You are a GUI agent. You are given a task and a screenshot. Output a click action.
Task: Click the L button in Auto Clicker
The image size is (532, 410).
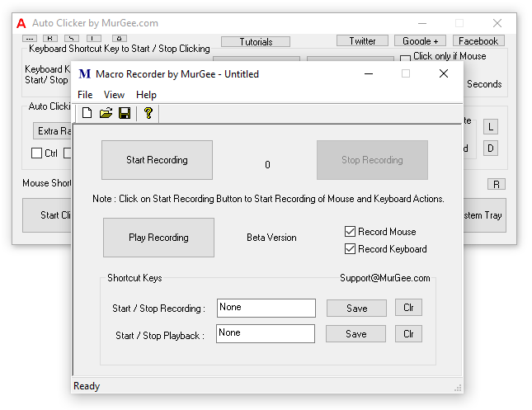tap(491, 127)
